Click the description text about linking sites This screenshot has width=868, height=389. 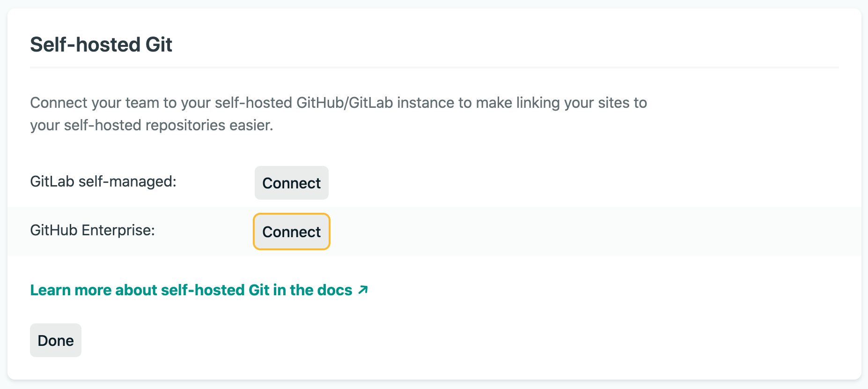point(338,113)
